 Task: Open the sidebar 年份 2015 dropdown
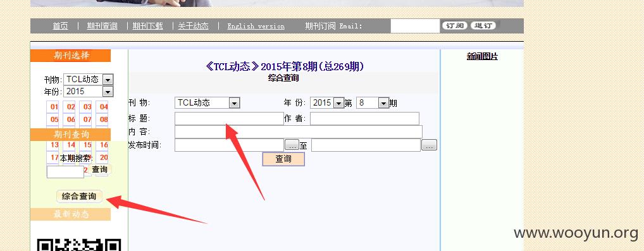(89, 91)
